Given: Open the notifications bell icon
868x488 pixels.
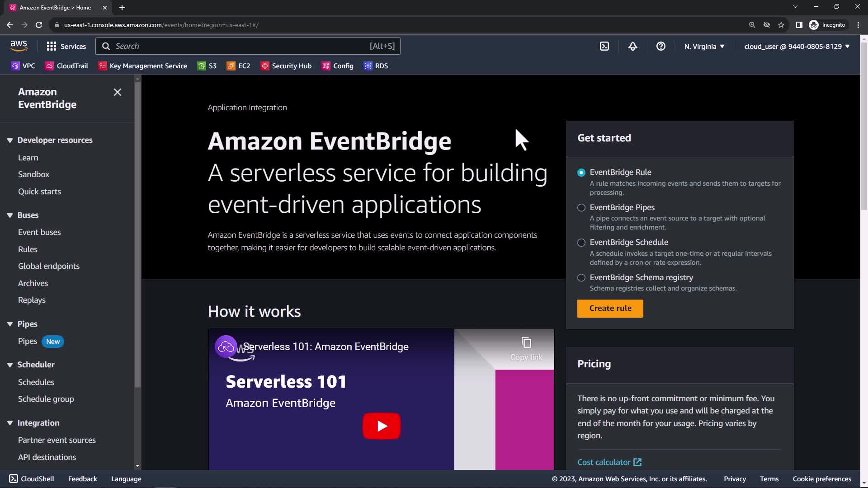Looking at the screenshot, I should coord(632,46).
